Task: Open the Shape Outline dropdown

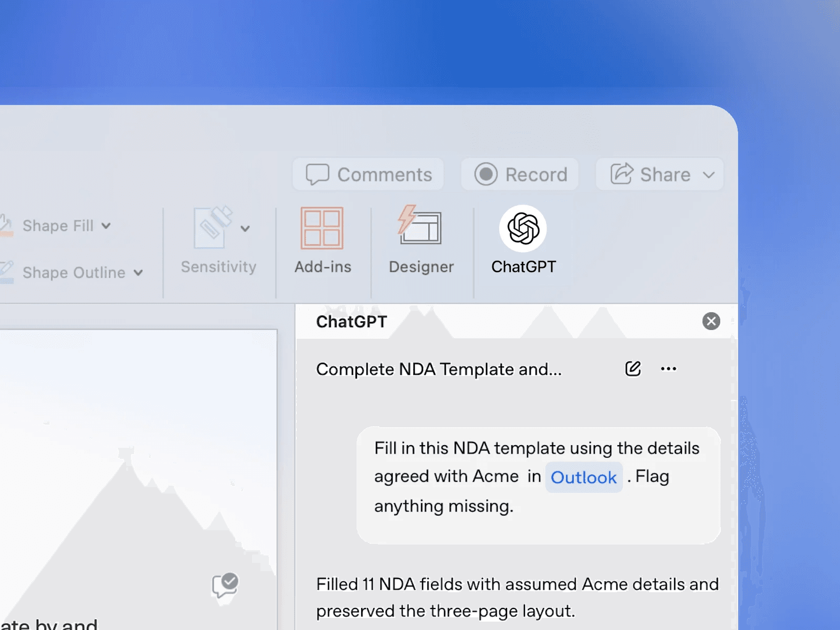Action: point(138,272)
